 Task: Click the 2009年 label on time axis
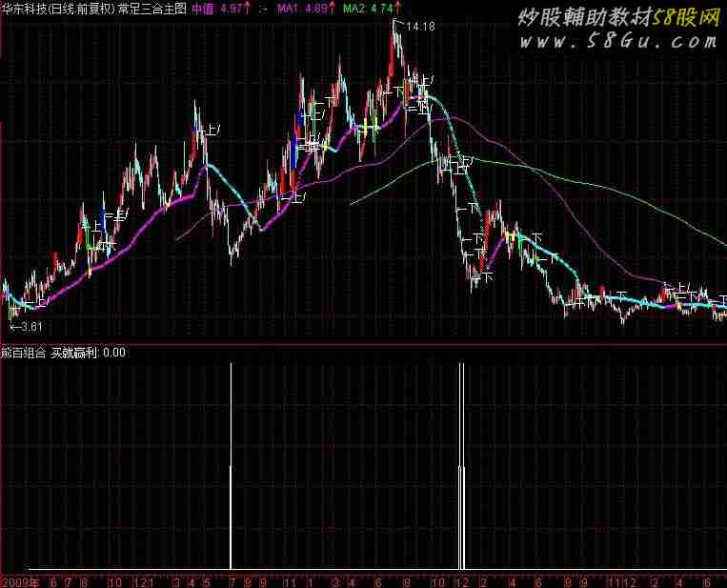point(20,580)
